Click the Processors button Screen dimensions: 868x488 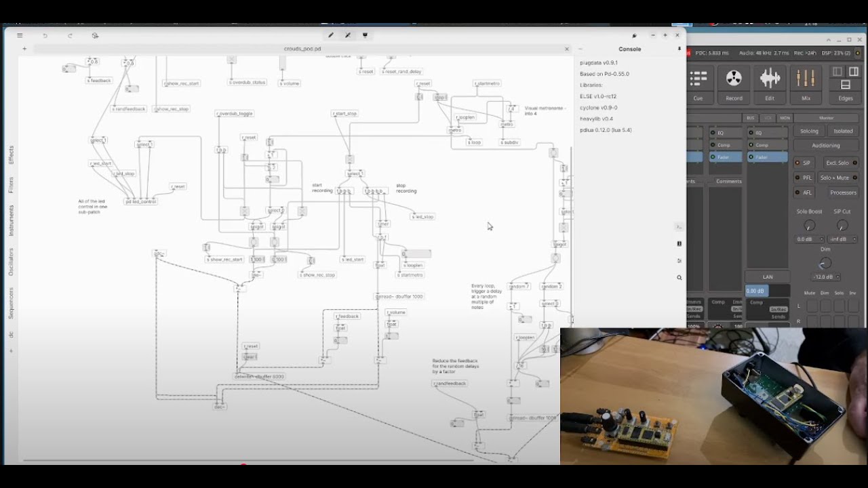coord(843,192)
